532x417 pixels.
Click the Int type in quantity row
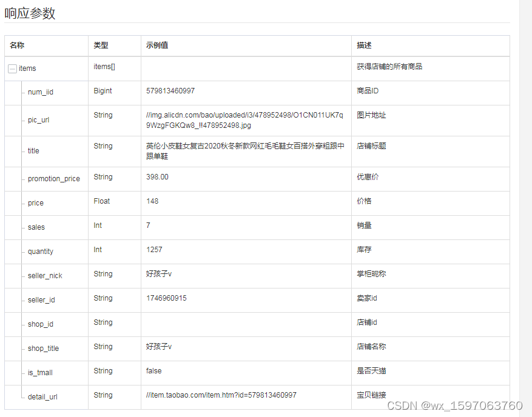pos(98,250)
